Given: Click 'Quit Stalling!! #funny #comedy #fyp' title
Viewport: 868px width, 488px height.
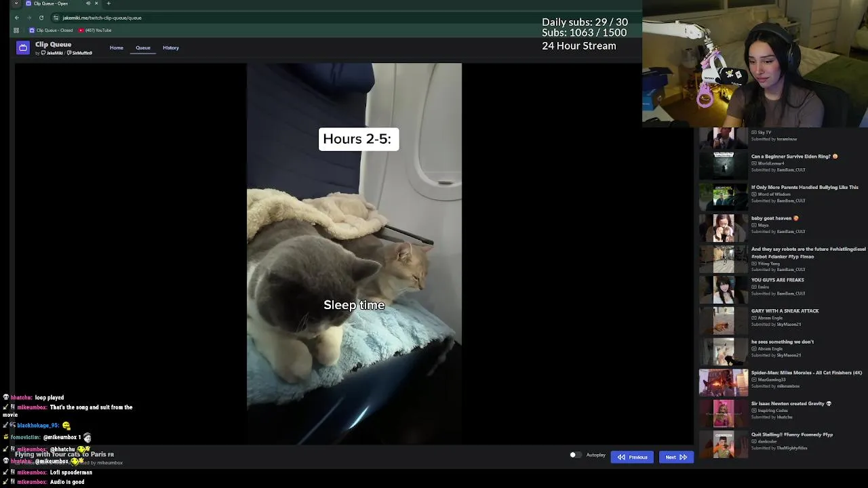Looking at the screenshot, I should pos(792,435).
